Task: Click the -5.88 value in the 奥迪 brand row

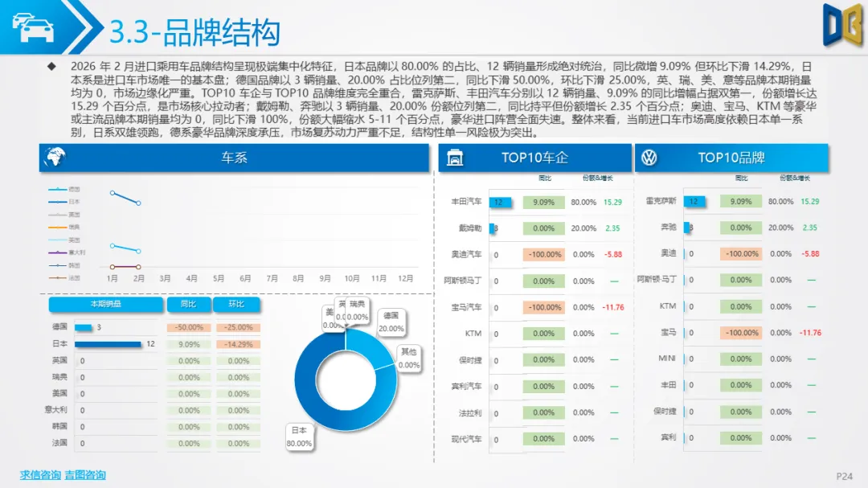Action: coord(810,254)
